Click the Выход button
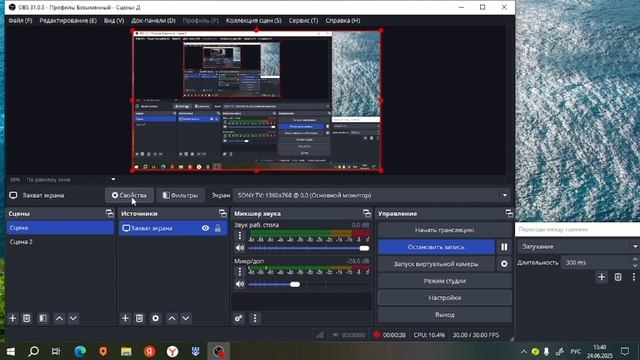Screen dimensions: 640x360 point(444,315)
